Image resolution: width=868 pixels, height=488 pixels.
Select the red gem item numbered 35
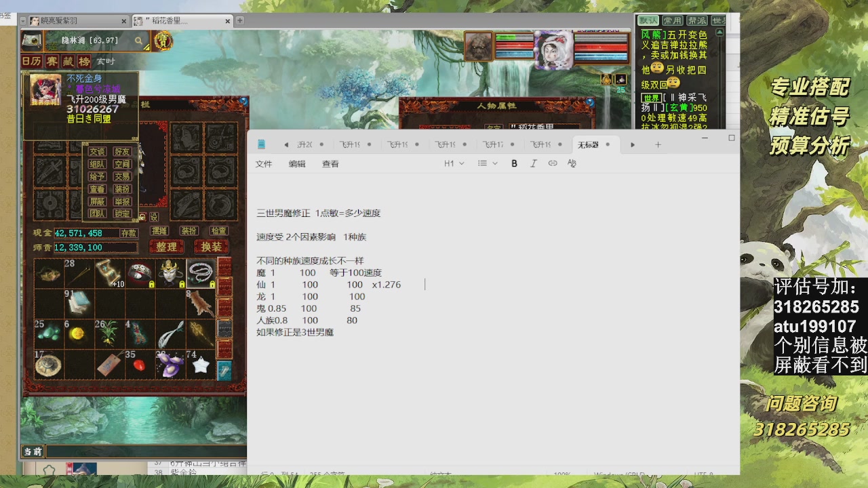(140, 365)
